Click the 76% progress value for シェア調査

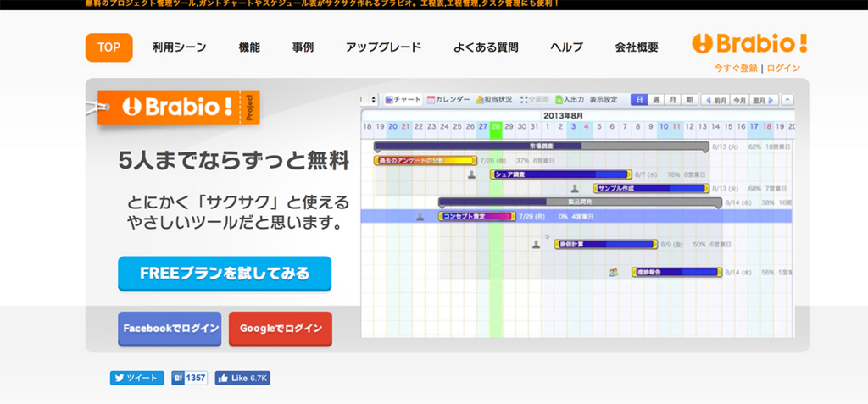(x=673, y=174)
